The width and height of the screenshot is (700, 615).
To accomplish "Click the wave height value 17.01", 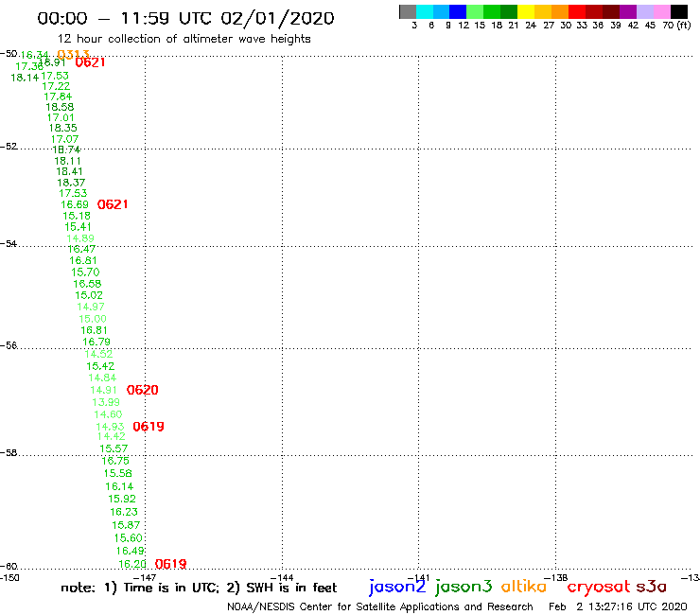I will pos(61,118).
